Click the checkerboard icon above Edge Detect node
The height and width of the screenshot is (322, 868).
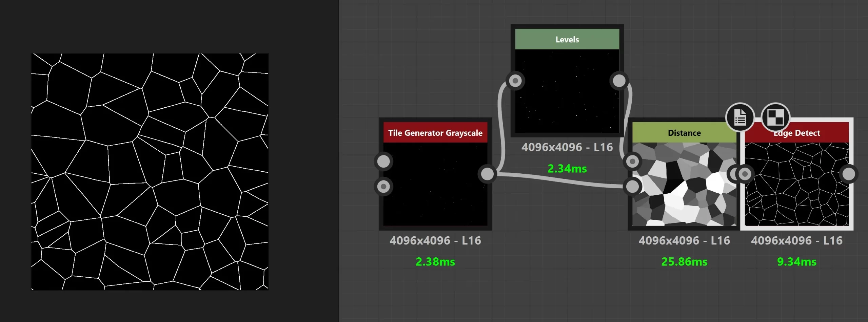click(x=775, y=117)
